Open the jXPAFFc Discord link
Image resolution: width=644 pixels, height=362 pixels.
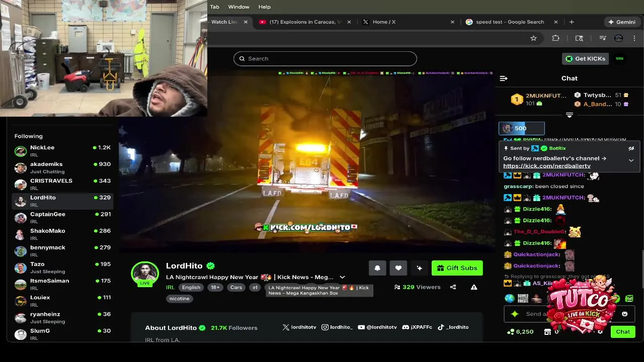coord(417,327)
